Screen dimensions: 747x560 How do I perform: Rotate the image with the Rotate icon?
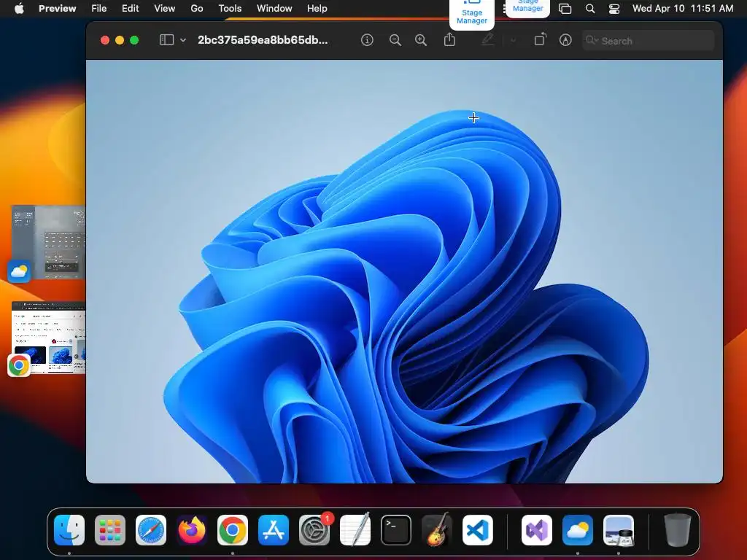click(541, 39)
